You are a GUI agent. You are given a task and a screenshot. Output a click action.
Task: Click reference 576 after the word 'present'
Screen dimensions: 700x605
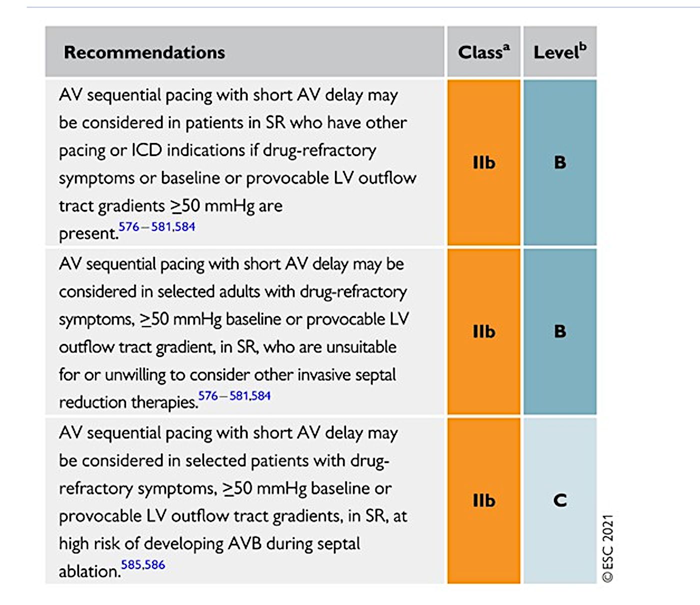(x=128, y=226)
